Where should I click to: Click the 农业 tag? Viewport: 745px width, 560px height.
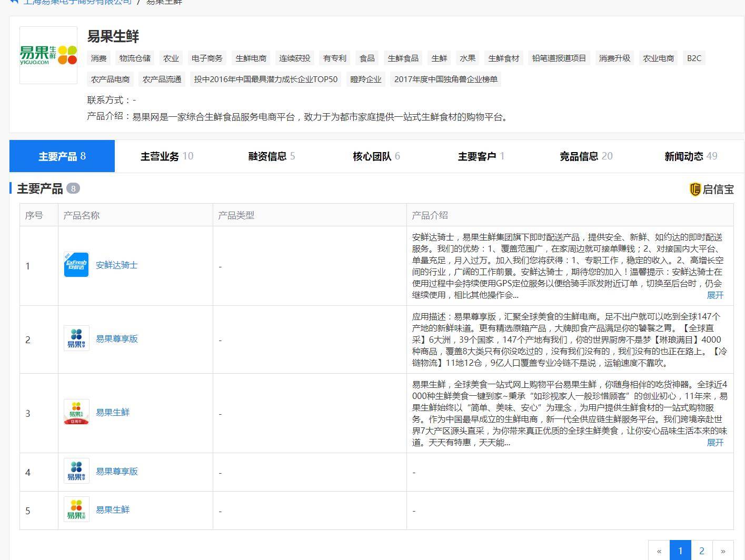pos(171,58)
